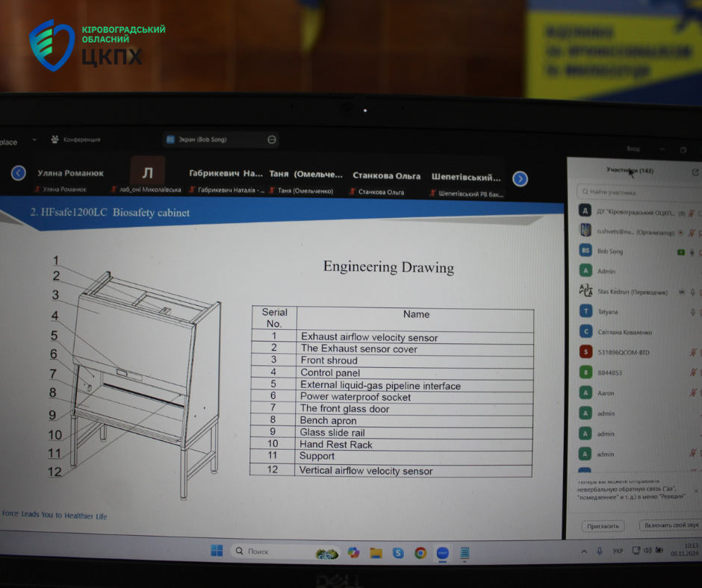Screen dimensions: 702x588
Task: Open the Notepad icon in taskbar
Action: [465, 553]
